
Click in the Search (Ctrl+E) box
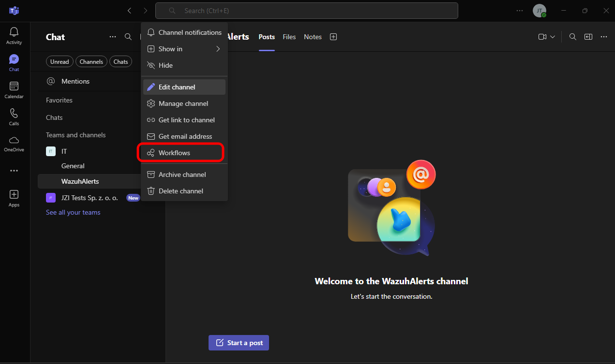click(306, 11)
